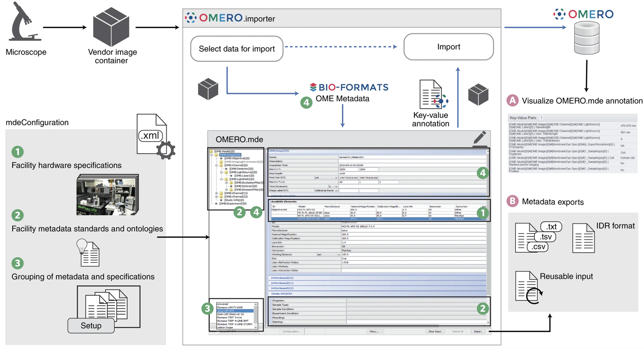Click the lightbulb document ontology icon

[88, 253]
